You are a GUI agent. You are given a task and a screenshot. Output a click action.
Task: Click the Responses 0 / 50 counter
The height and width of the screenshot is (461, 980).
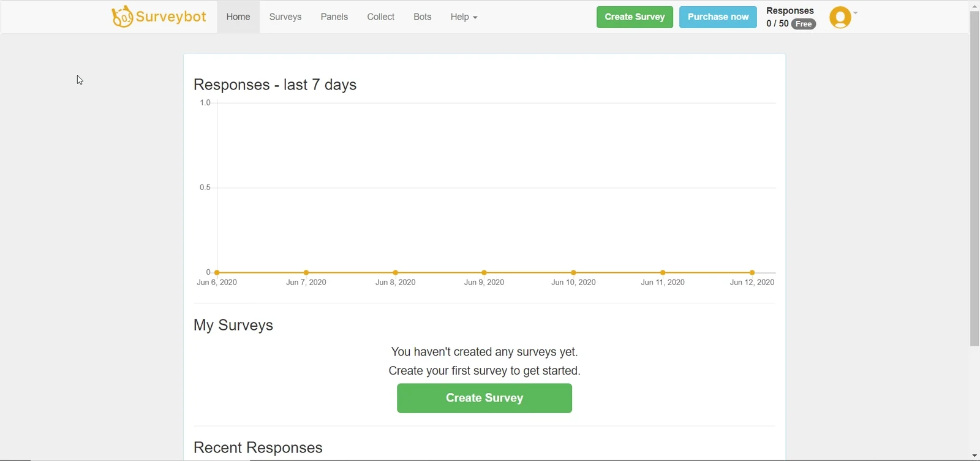(790, 17)
